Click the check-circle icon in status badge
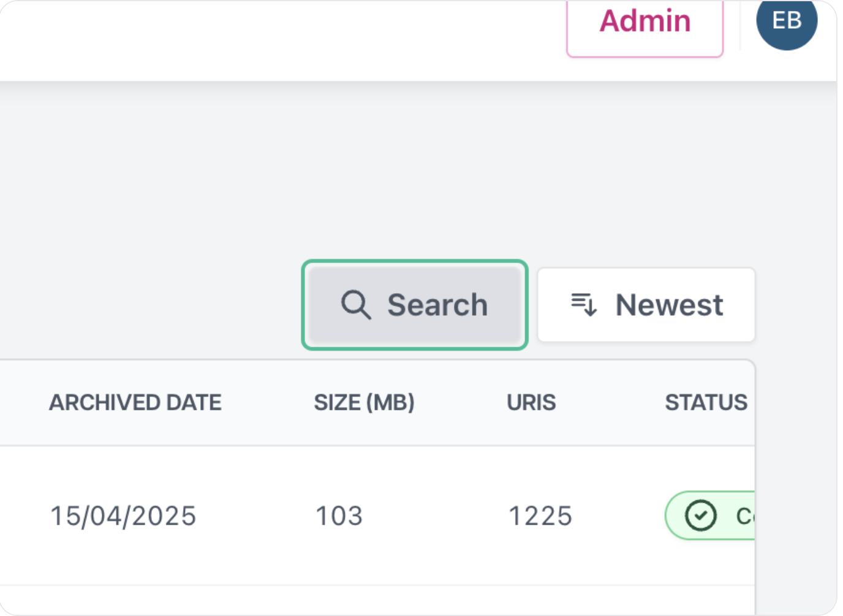This screenshot has height=616, width=843. tap(701, 516)
